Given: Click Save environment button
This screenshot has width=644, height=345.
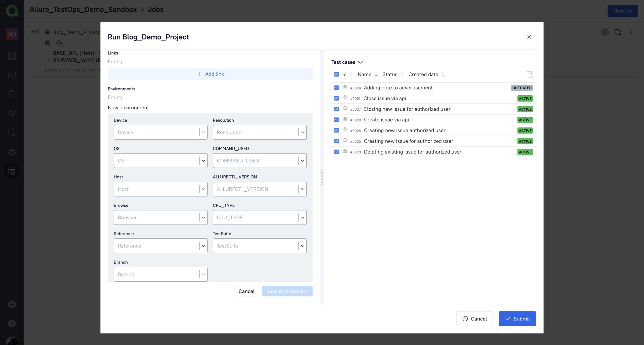Looking at the screenshot, I should 287,291.
